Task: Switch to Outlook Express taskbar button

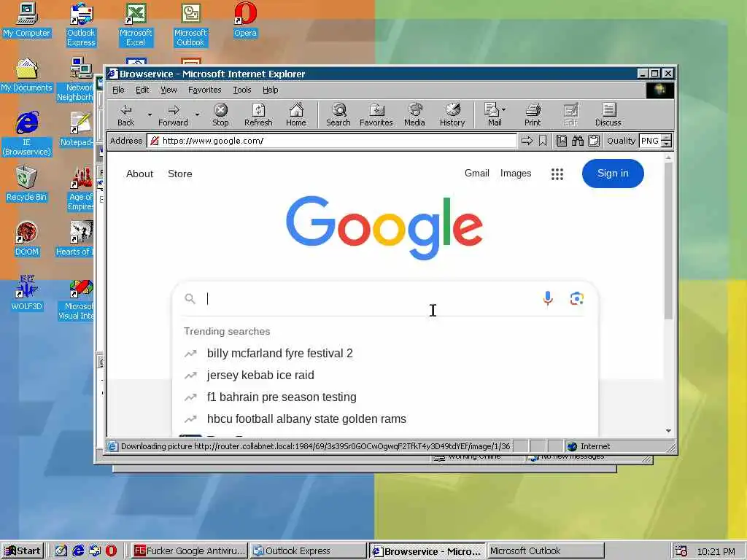Action: [308, 551]
